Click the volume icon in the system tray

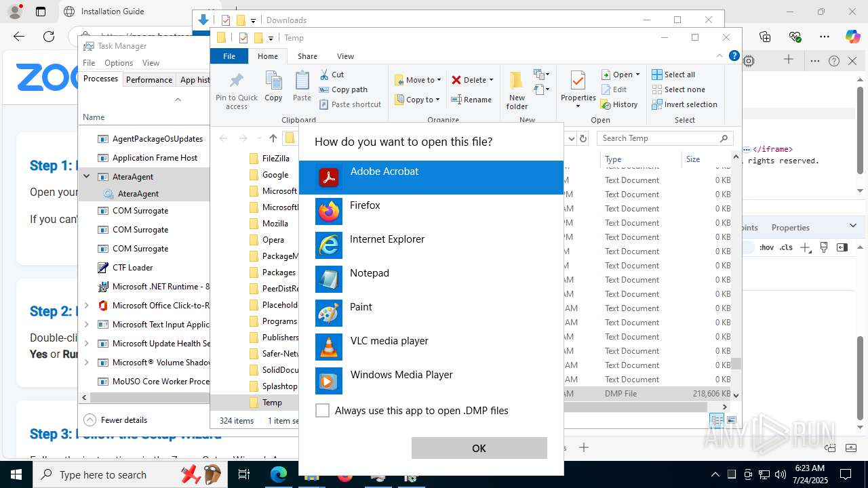pyautogui.click(x=781, y=474)
